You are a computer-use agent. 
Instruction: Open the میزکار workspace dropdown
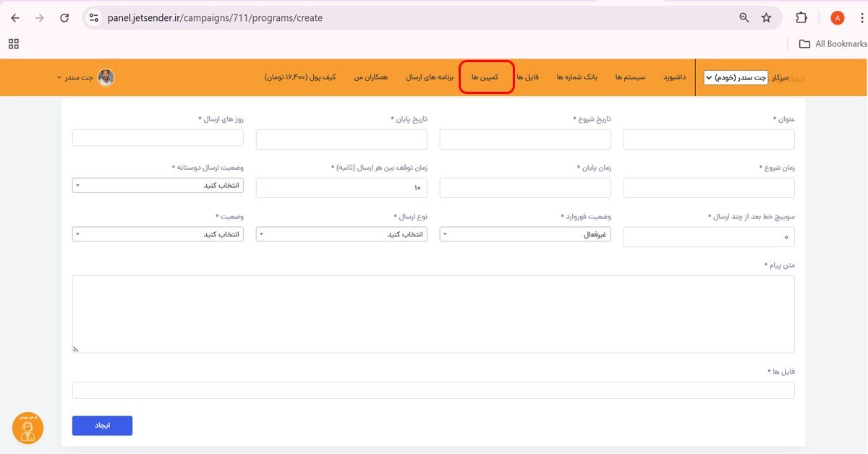736,77
